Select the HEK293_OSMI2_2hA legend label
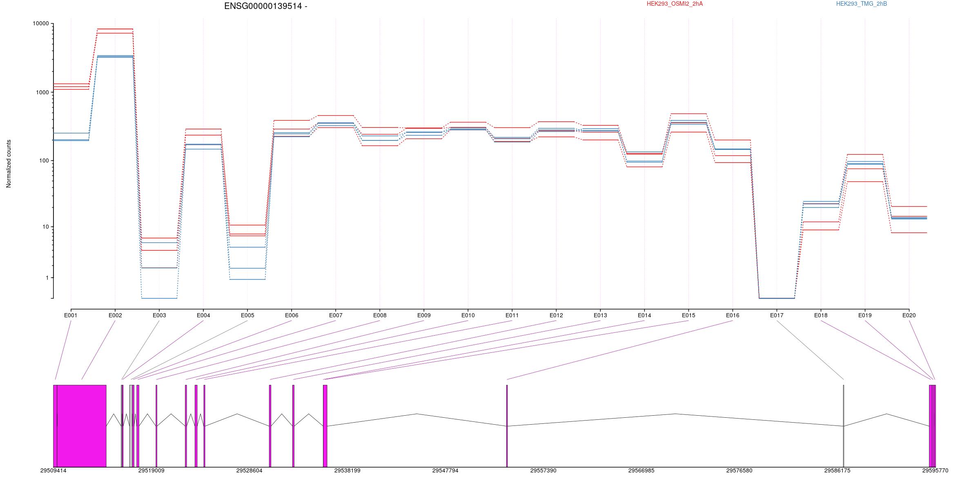 (675, 4)
